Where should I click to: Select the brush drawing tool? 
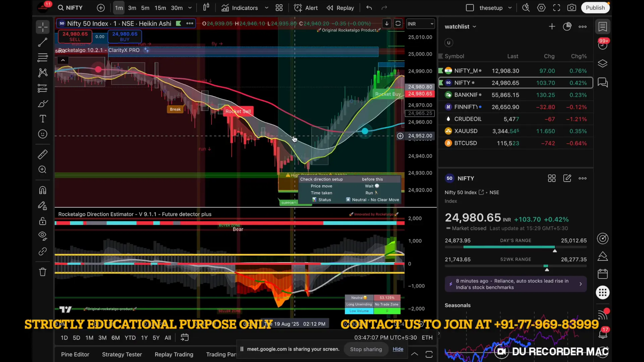(x=43, y=104)
